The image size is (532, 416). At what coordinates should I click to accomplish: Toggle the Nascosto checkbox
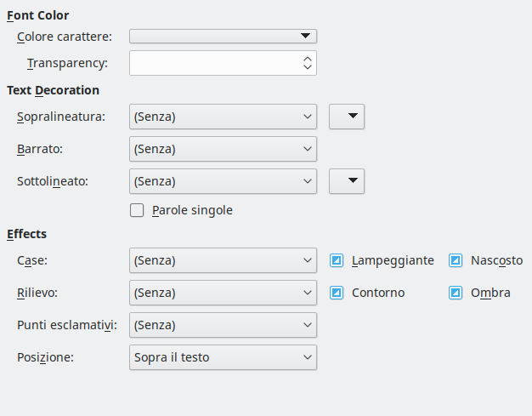click(x=456, y=260)
